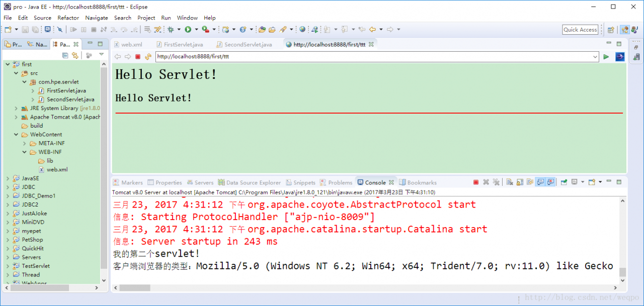This screenshot has width=644, height=306.
Task: Open Package Explorer view menu dropdown
Action: [x=101, y=55]
